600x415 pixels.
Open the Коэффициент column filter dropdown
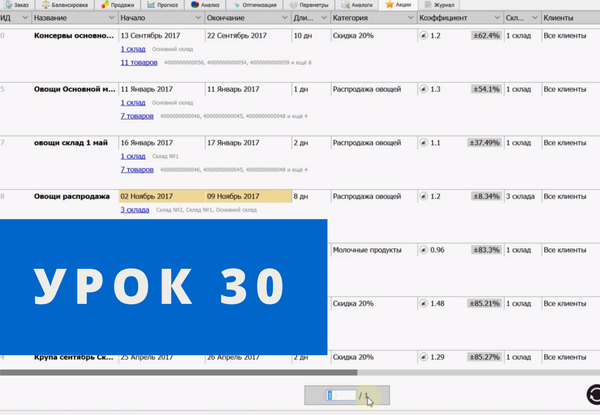point(497,18)
